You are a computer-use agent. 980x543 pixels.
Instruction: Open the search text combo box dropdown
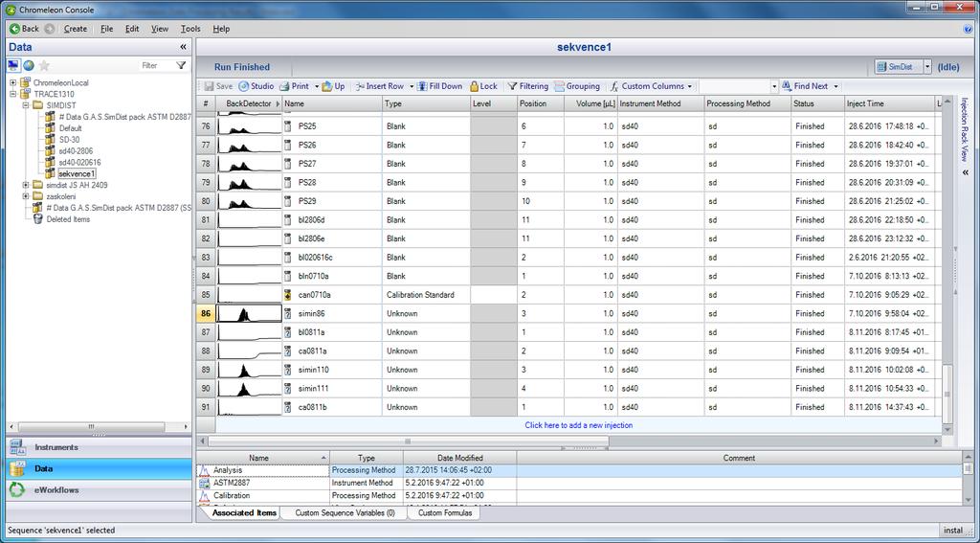pyautogui.click(x=775, y=86)
